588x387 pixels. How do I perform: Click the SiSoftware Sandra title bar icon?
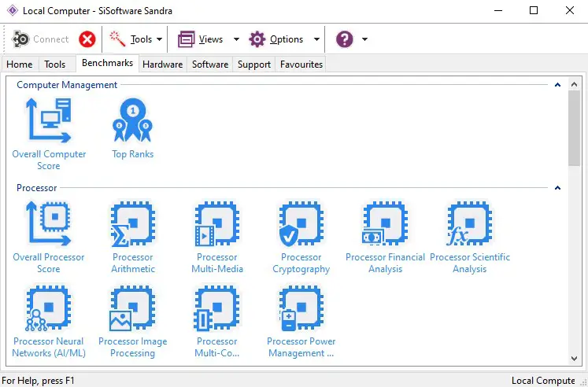[13, 10]
